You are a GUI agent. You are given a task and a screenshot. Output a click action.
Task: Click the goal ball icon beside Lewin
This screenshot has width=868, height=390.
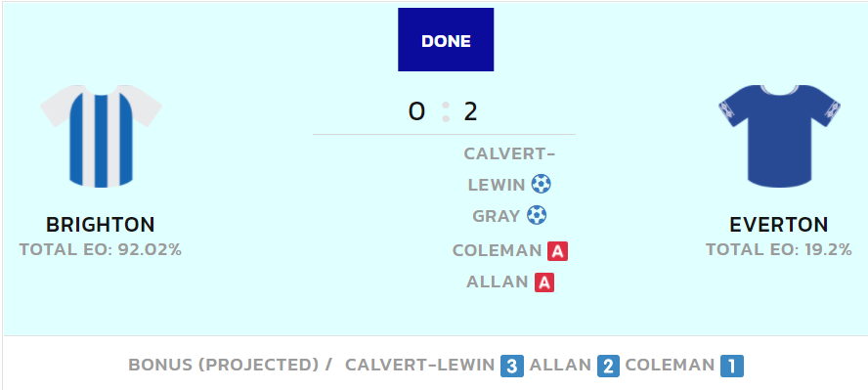point(541,184)
